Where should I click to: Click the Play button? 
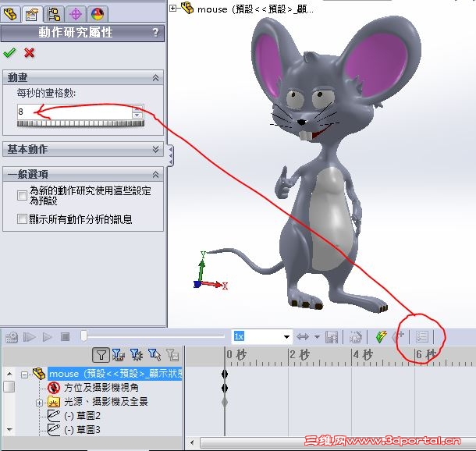pos(48,337)
